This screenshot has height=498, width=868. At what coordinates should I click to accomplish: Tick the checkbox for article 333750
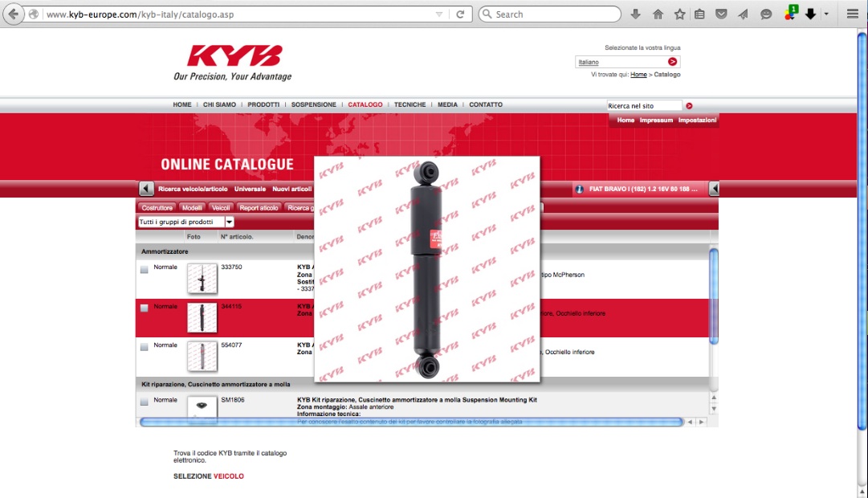point(144,269)
